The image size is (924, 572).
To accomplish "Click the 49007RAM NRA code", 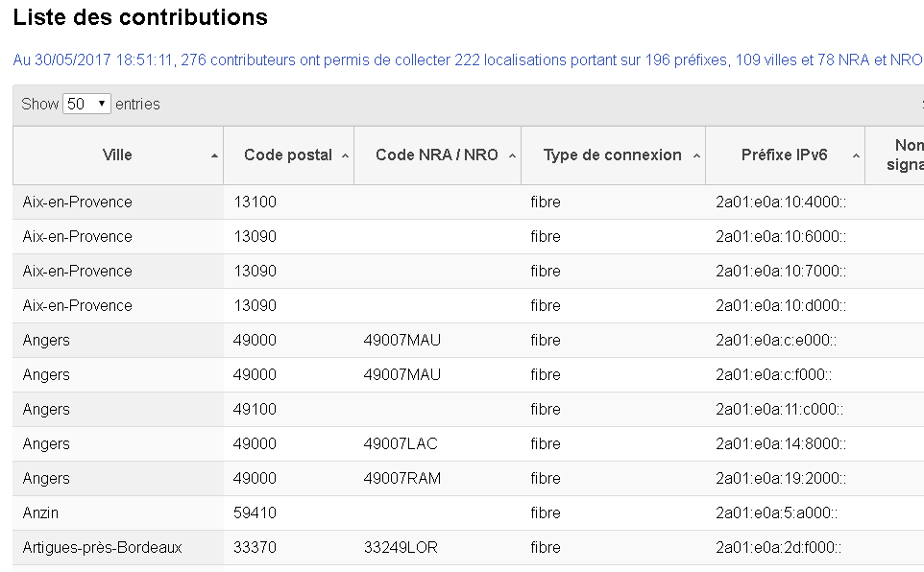I will 402,478.
